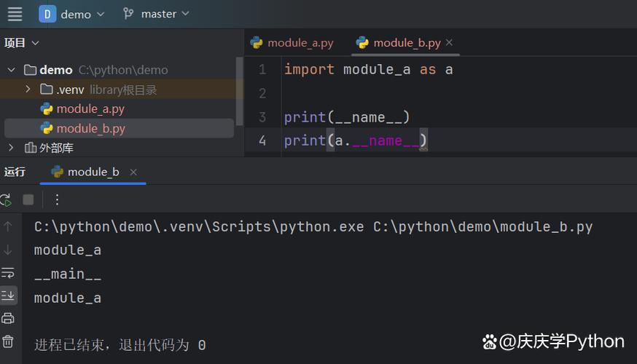The height and width of the screenshot is (364, 637).
Task: Click the up arrow in console gutter
Action: (8, 226)
